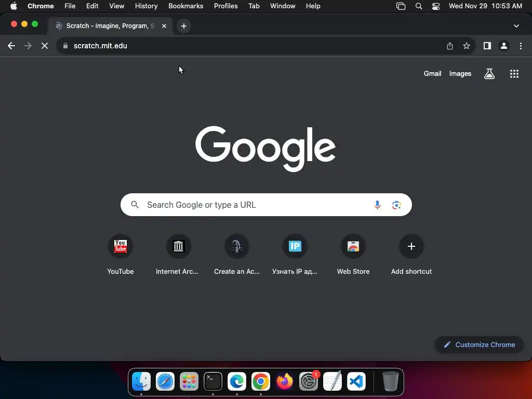The width and height of the screenshot is (532, 399).
Task: Bookmark this tab with the star icon
Action: [467, 46]
